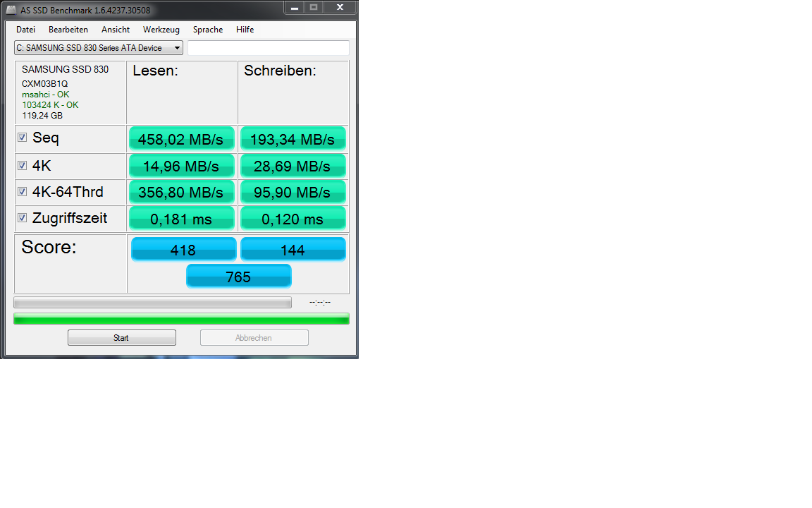812x508 pixels.
Task: Uncheck the 4K-64Thrd test checkbox
Action: click(23, 191)
